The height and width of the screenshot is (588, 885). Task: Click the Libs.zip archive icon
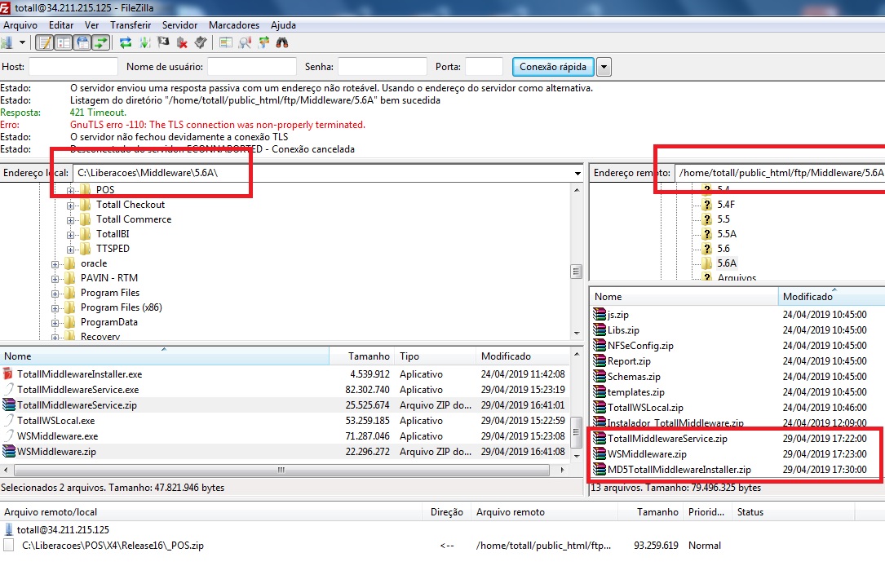click(600, 330)
